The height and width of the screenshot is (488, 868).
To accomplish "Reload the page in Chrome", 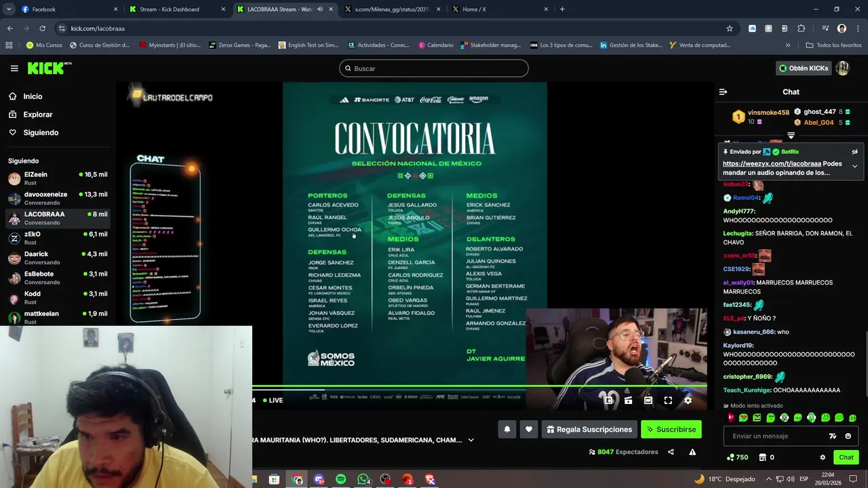I will (42, 28).
